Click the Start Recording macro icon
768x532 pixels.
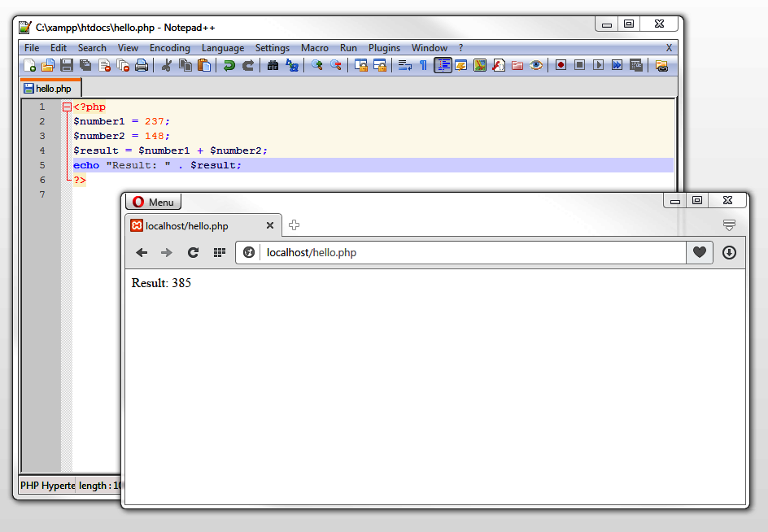click(x=561, y=65)
